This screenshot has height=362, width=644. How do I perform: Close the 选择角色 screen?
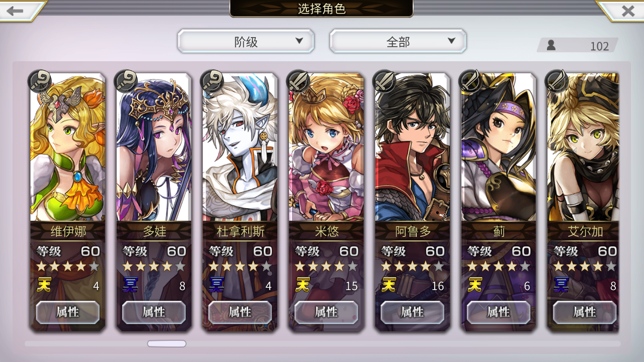pyautogui.click(x=627, y=11)
